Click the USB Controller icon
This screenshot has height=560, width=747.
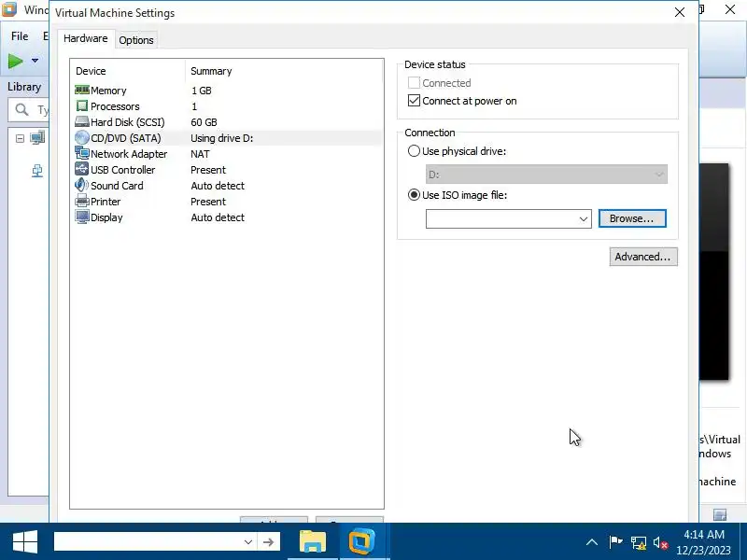[82, 169]
